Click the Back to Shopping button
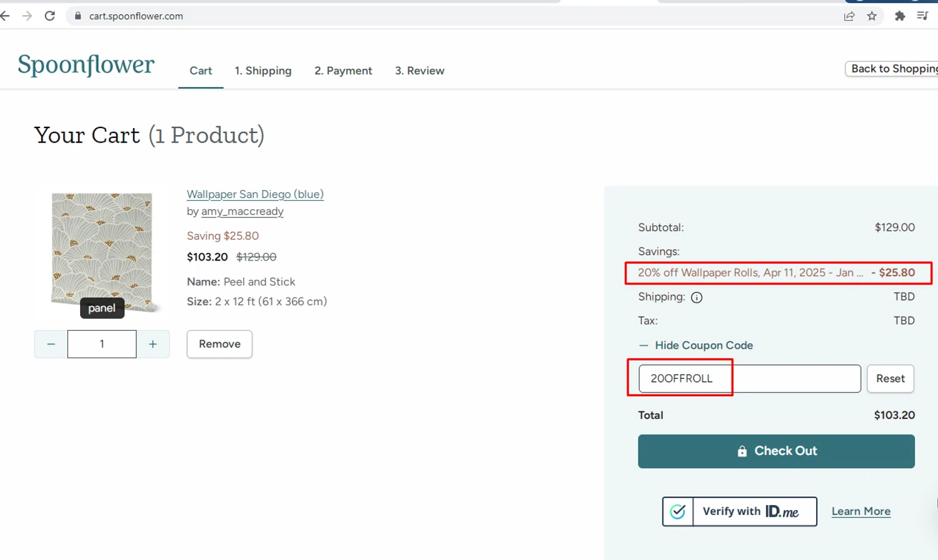The image size is (938, 560). point(892,69)
